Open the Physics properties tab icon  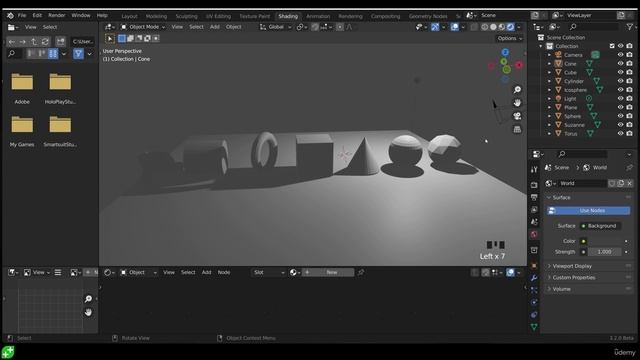tap(534, 302)
